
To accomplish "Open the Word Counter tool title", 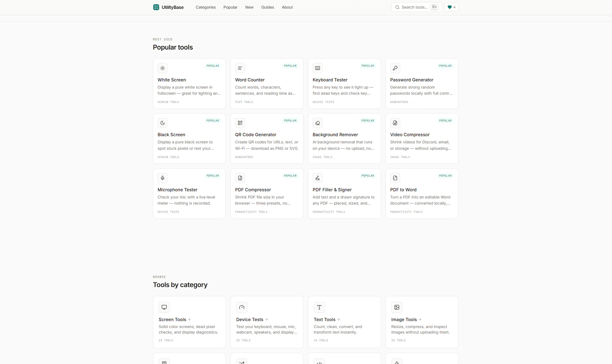I will (250, 80).
